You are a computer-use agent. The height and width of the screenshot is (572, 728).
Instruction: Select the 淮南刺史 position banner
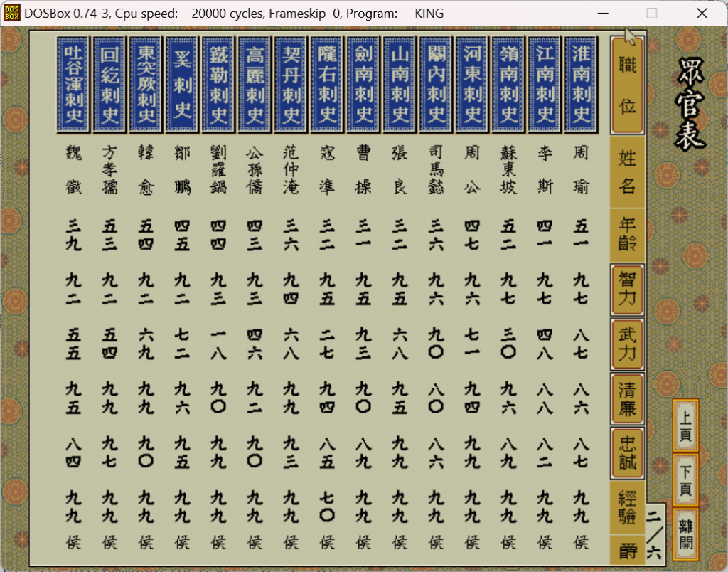580,85
